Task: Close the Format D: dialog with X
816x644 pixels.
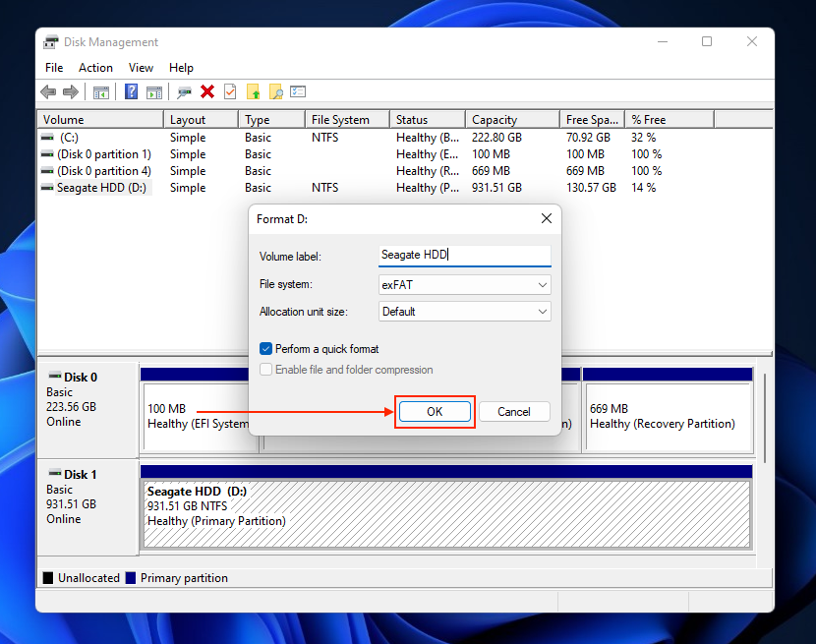Action: (x=547, y=218)
